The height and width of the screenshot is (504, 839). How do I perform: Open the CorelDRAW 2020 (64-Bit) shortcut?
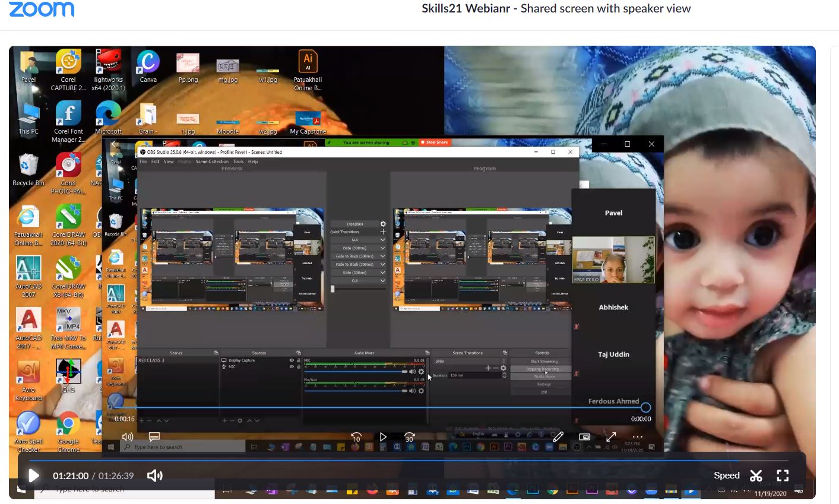(68, 226)
